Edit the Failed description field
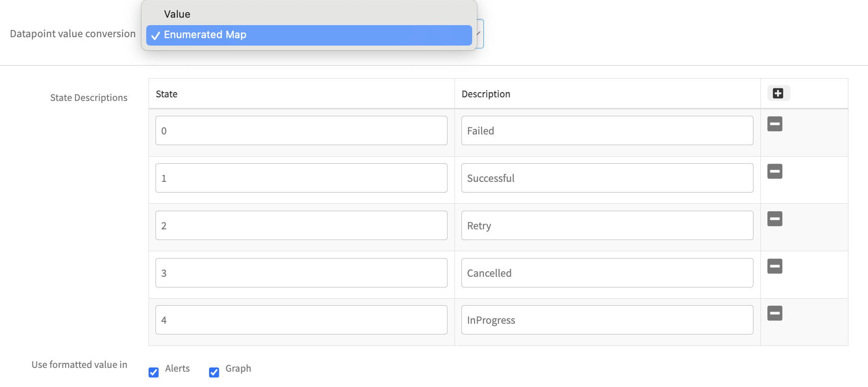 click(607, 131)
